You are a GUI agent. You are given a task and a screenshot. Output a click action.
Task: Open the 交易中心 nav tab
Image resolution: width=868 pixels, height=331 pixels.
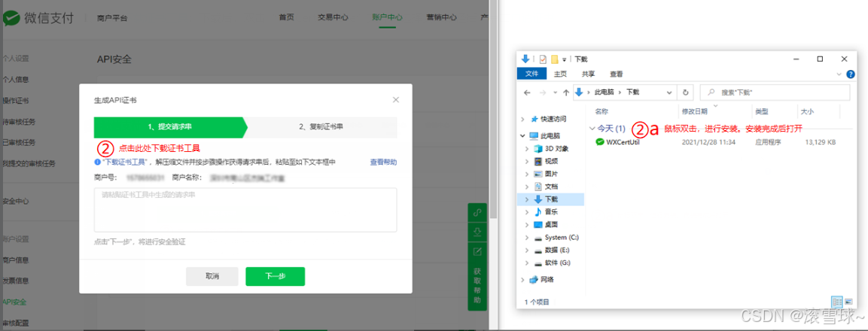click(x=333, y=17)
